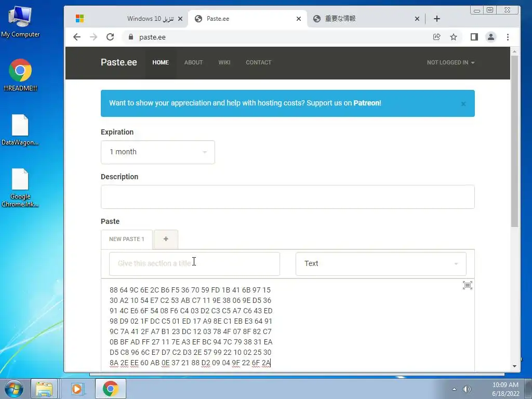This screenshot has width=532, height=399.
Task: Show hidden tray icons arrow
Action: (454, 389)
